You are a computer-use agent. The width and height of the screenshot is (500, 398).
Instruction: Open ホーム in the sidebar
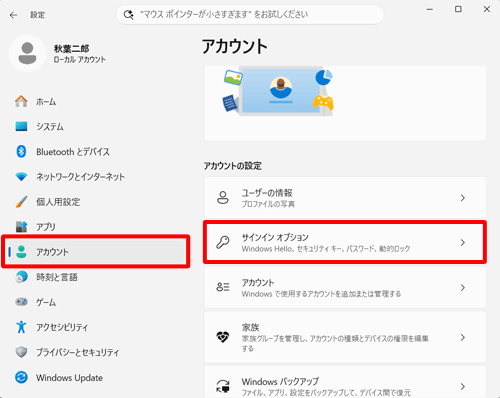point(46,102)
